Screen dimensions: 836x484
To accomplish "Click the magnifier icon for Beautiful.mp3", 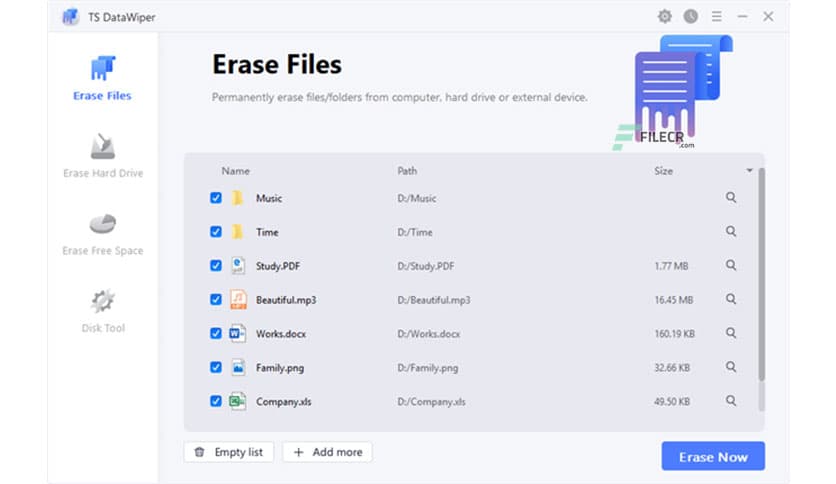I will [x=731, y=299].
